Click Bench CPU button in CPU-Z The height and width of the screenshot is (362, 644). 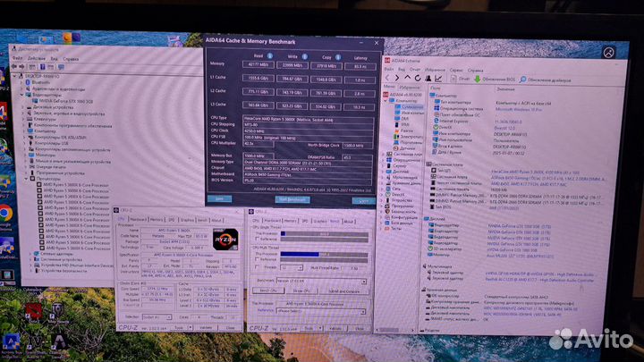click(268, 290)
